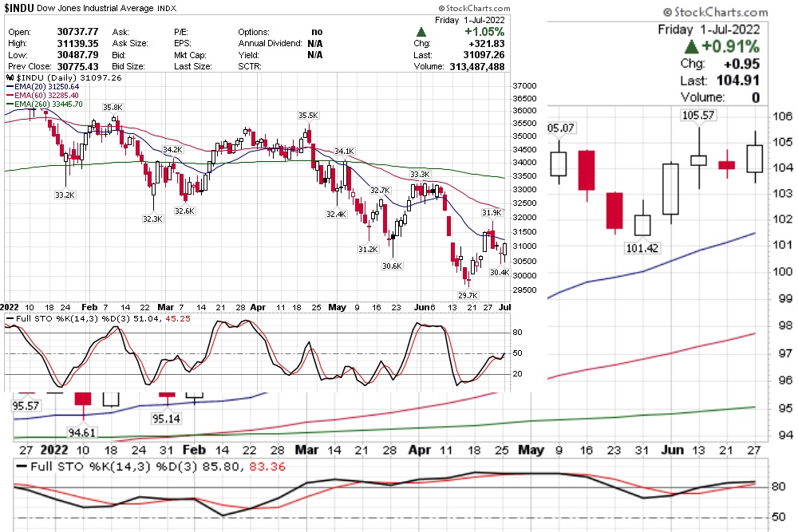Click the green up arrow beside +0.91%
This screenshot has height=532, width=798.
coord(690,47)
